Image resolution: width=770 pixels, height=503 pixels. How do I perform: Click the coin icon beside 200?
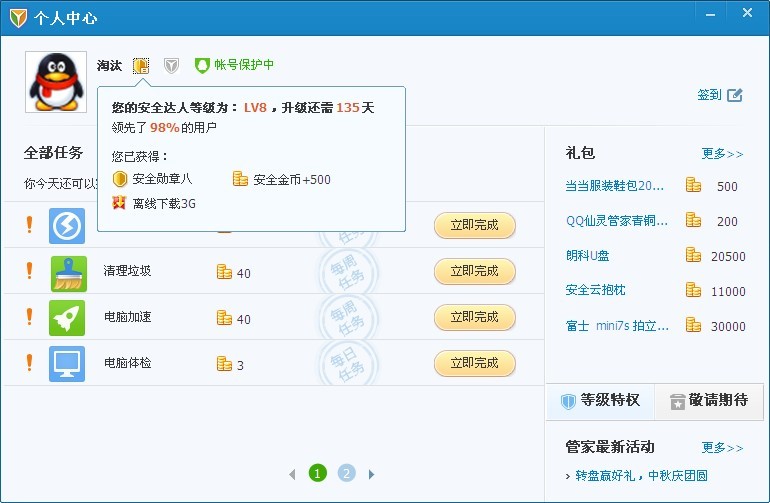(x=693, y=220)
